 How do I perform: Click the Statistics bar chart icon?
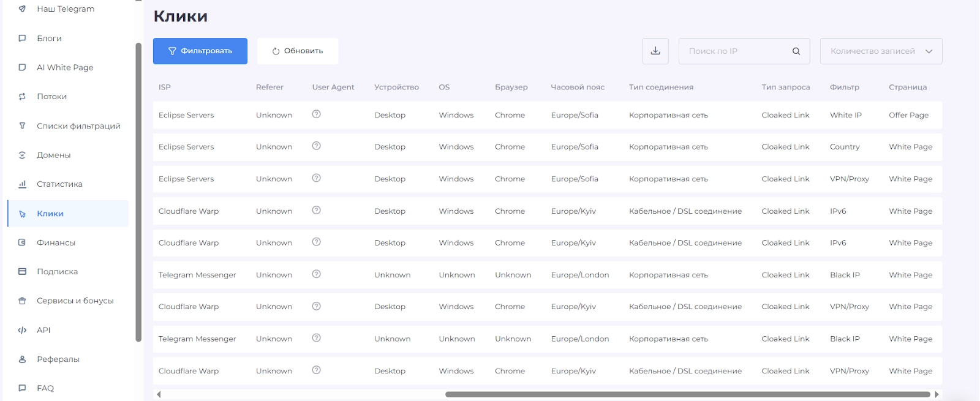point(23,184)
